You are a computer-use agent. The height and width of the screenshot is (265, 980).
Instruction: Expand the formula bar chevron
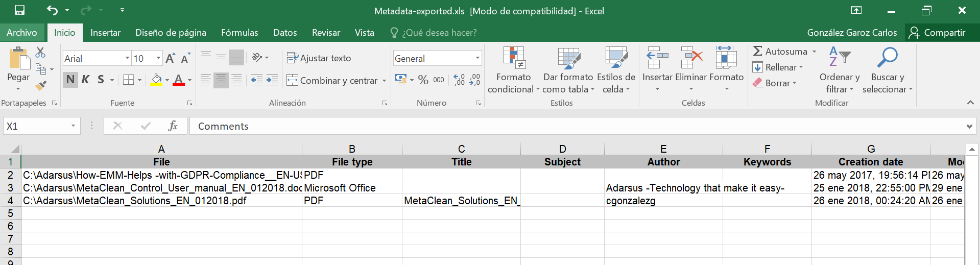pos(969,126)
